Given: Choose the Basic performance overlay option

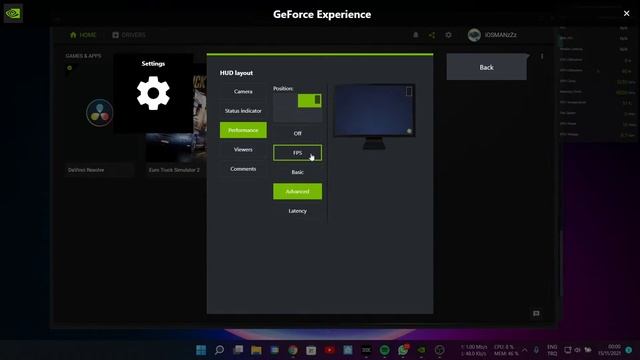Looking at the screenshot, I should coord(297,172).
